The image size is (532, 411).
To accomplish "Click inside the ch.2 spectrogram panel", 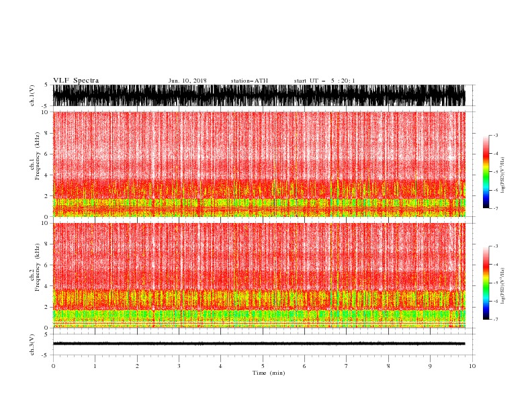I will 259,275.
